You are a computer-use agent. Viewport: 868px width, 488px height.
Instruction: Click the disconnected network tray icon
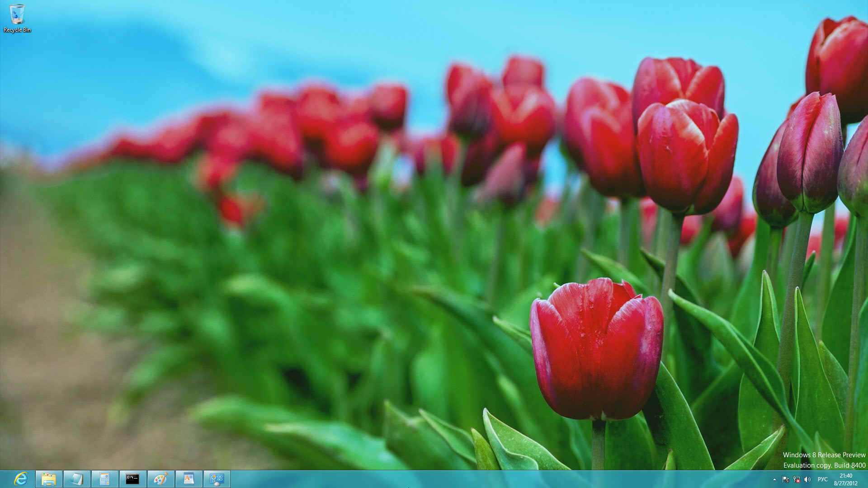pos(797,479)
